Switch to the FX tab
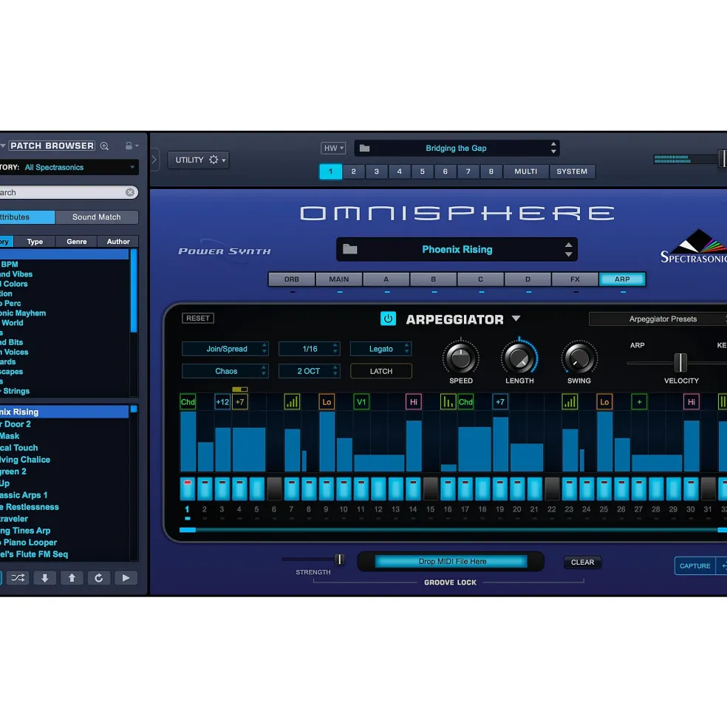Viewport: 727px width, 728px height. pos(576,279)
